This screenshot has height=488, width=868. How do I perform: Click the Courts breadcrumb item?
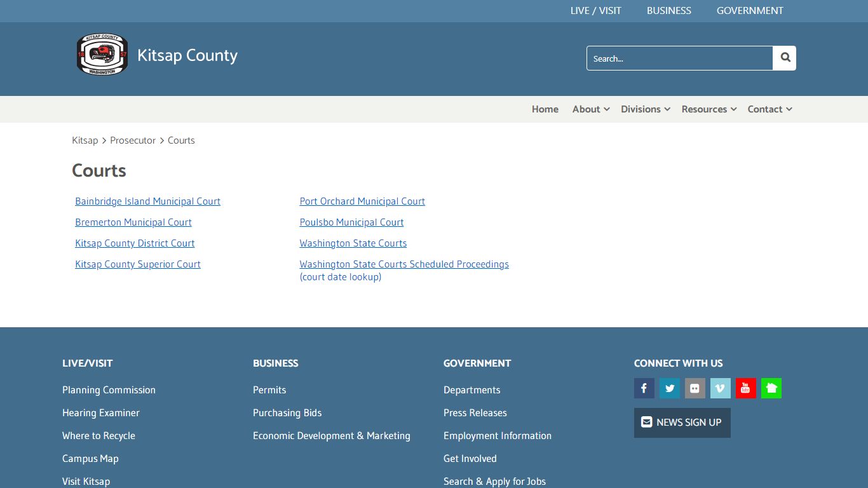pyautogui.click(x=181, y=140)
